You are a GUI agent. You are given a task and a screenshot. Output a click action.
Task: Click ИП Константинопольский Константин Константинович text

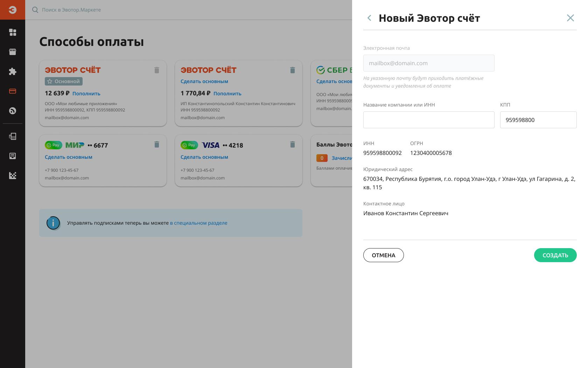tap(238, 104)
